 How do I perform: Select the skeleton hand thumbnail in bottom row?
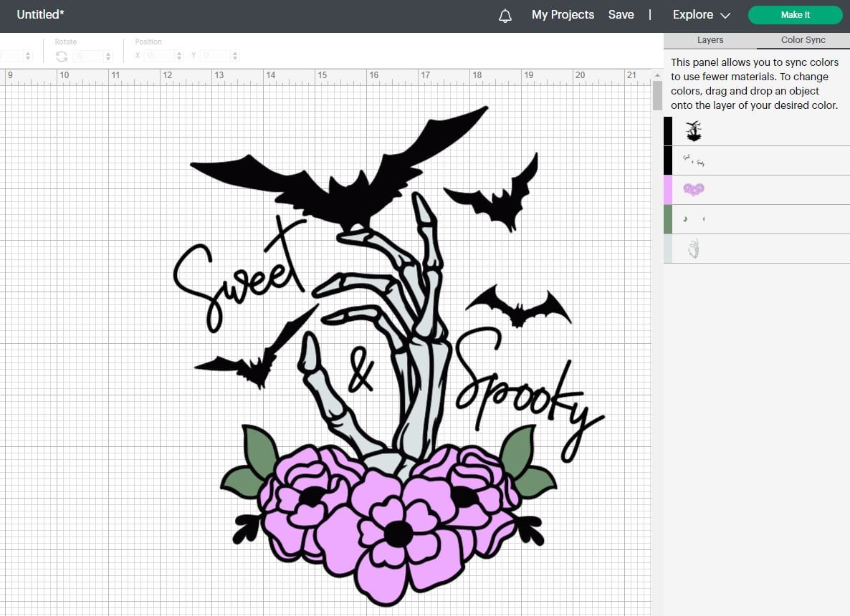(x=692, y=249)
